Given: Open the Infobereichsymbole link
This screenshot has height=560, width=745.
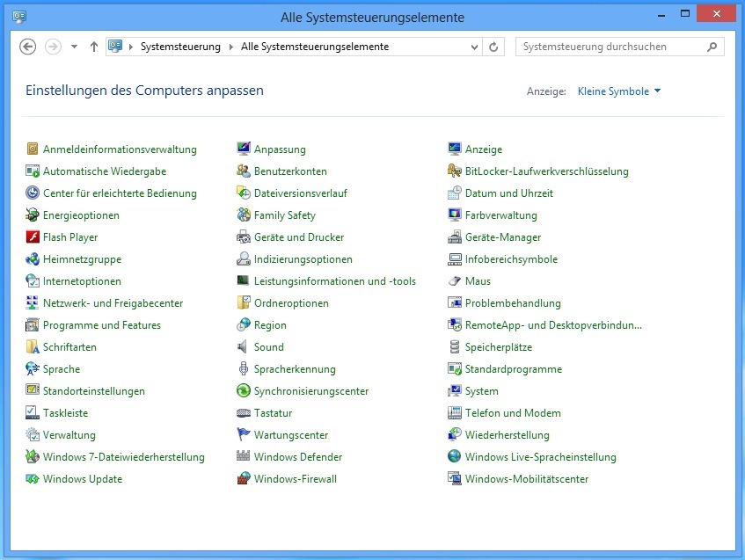Looking at the screenshot, I should (511, 259).
